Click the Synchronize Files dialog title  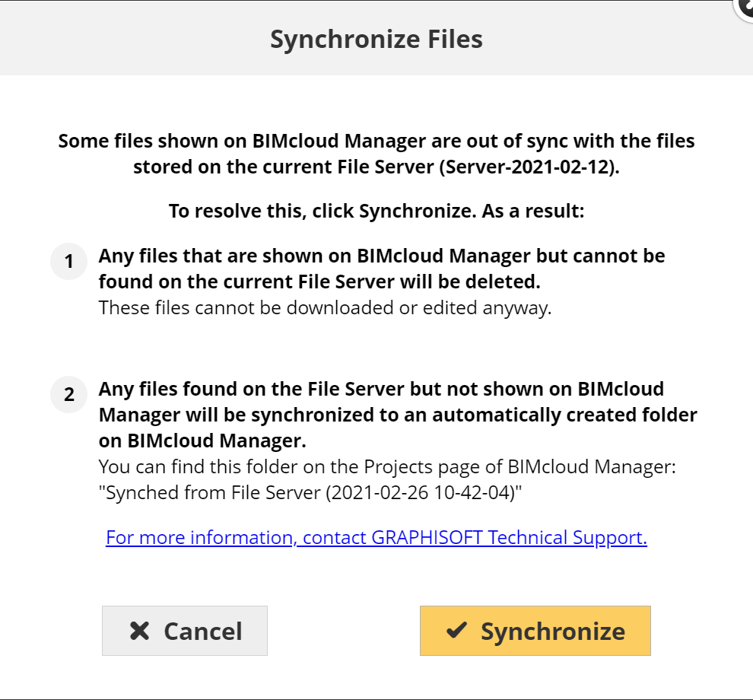click(x=376, y=39)
